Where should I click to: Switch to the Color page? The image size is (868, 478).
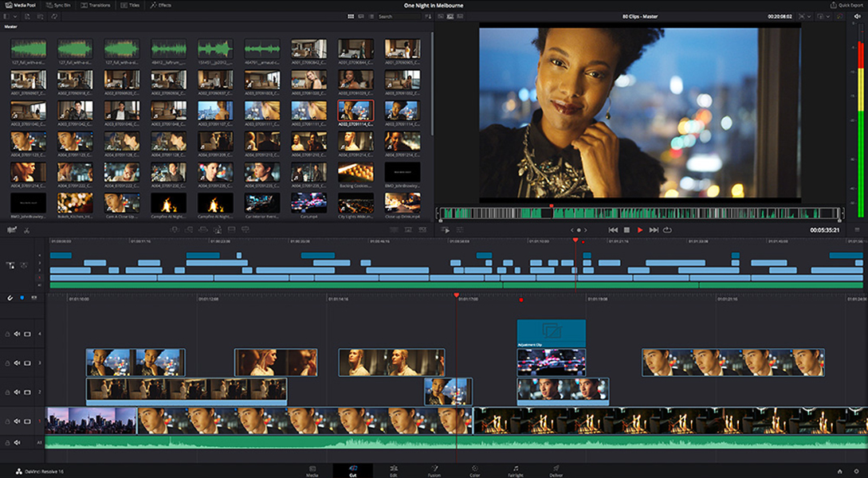(475, 471)
